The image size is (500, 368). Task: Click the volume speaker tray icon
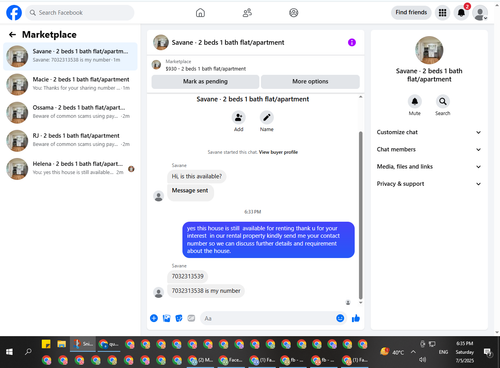click(x=422, y=360)
